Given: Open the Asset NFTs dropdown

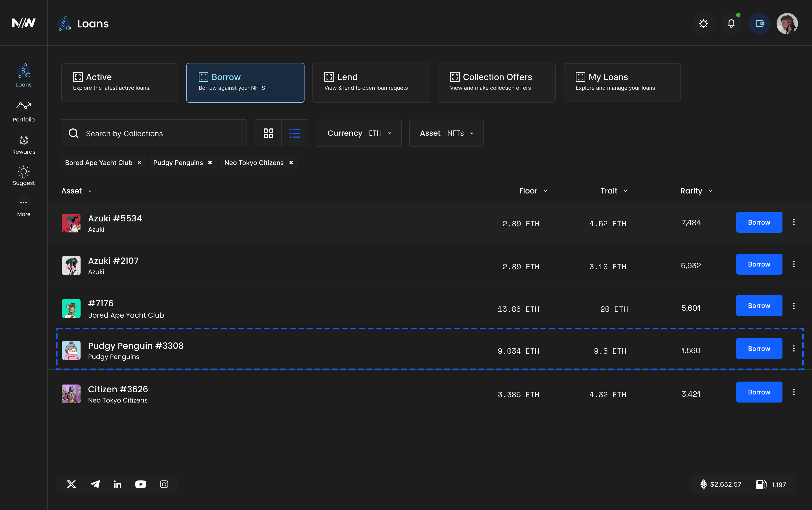Looking at the screenshot, I should click(x=446, y=133).
